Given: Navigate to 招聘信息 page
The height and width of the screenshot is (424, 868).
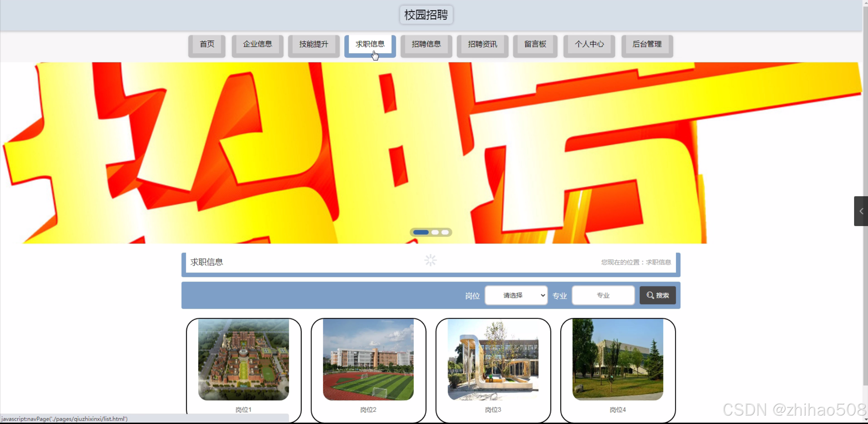Looking at the screenshot, I should (x=426, y=44).
